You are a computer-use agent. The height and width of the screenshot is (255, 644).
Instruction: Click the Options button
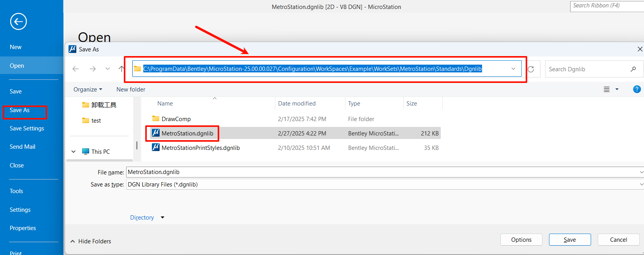521,240
